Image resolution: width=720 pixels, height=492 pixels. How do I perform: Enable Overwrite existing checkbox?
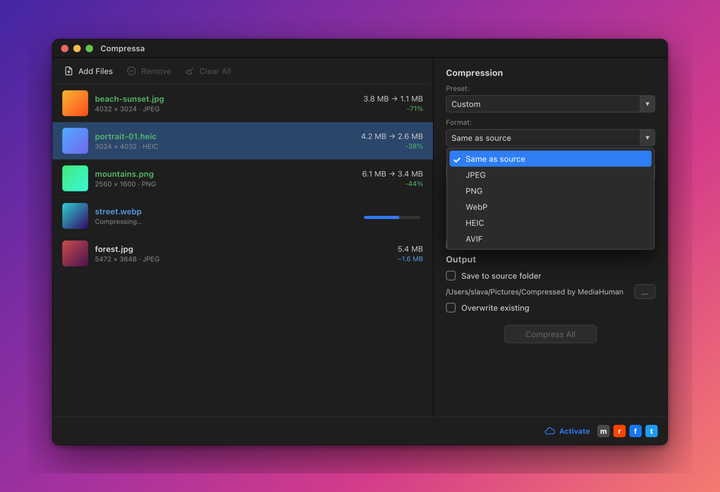click(x=451, y=308)
